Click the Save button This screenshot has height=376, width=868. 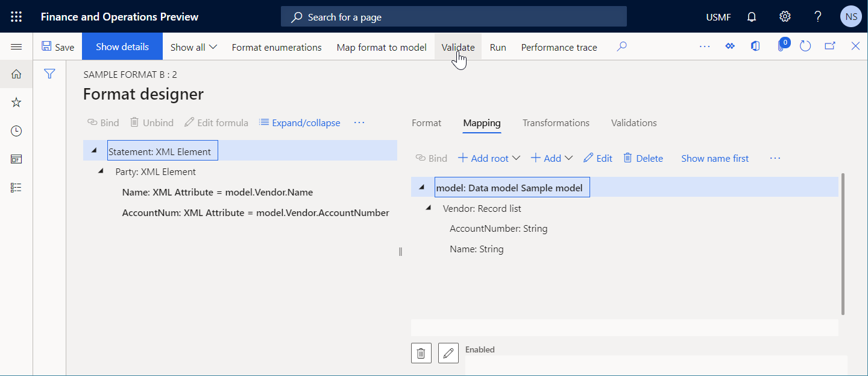[58, 46]
